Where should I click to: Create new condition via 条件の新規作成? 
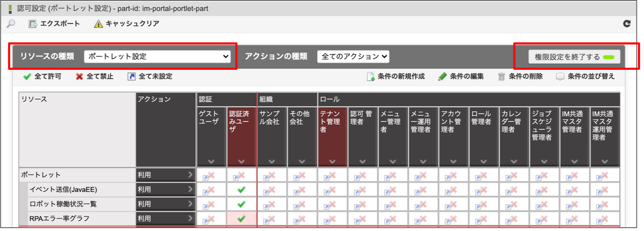pyautogui.click(x=371, y=76)
